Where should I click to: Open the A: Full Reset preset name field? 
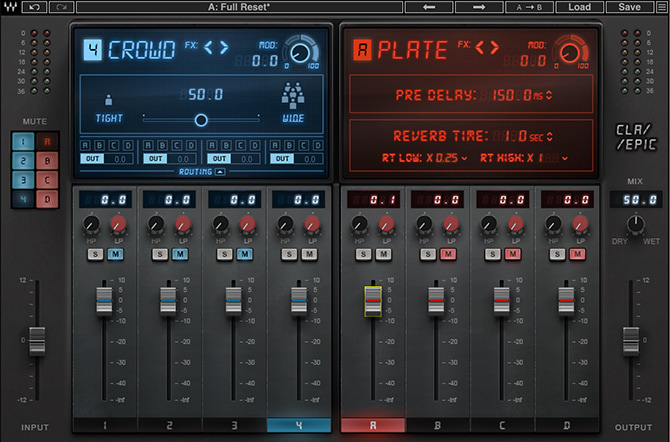click(x=239, y=7)
